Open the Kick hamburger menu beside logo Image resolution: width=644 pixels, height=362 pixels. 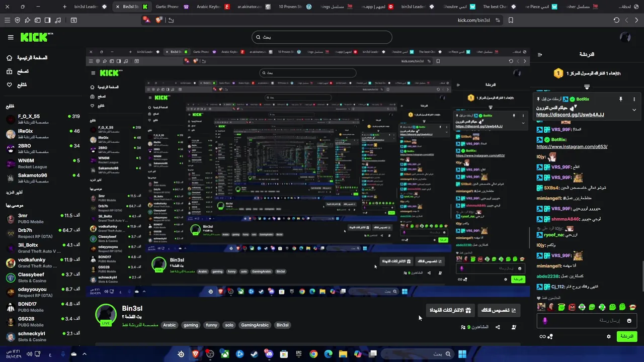11,37
